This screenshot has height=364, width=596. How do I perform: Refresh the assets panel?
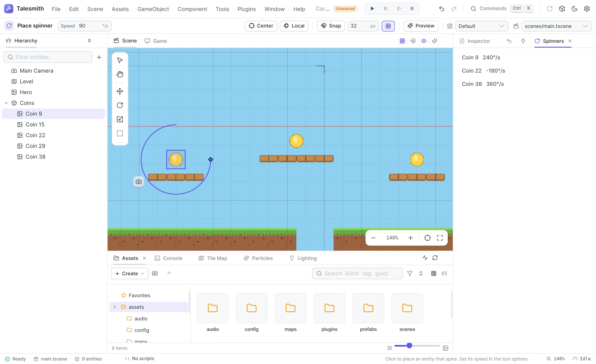(x=435, y=258)
